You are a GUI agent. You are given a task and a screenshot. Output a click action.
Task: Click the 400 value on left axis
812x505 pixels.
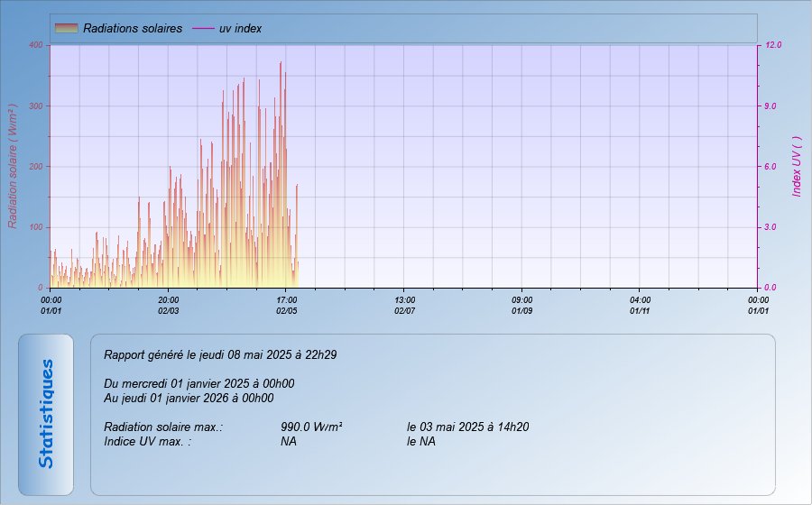[36, 45]
